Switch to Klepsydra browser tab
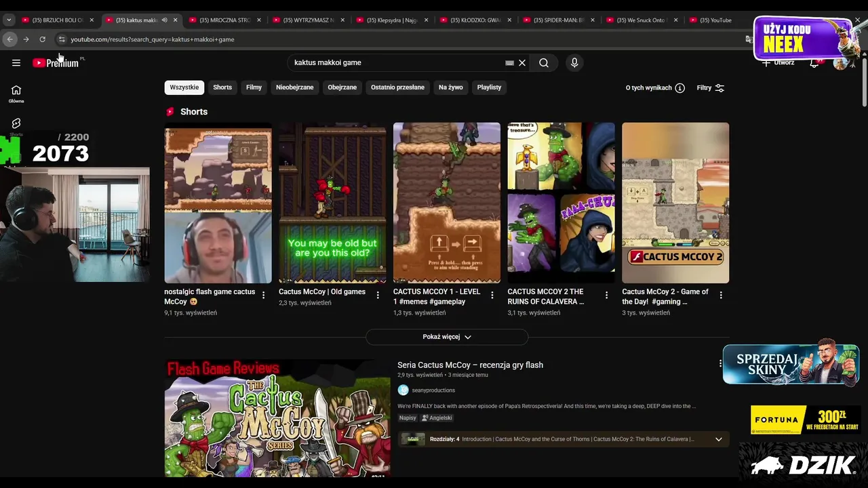 point(391,20)
